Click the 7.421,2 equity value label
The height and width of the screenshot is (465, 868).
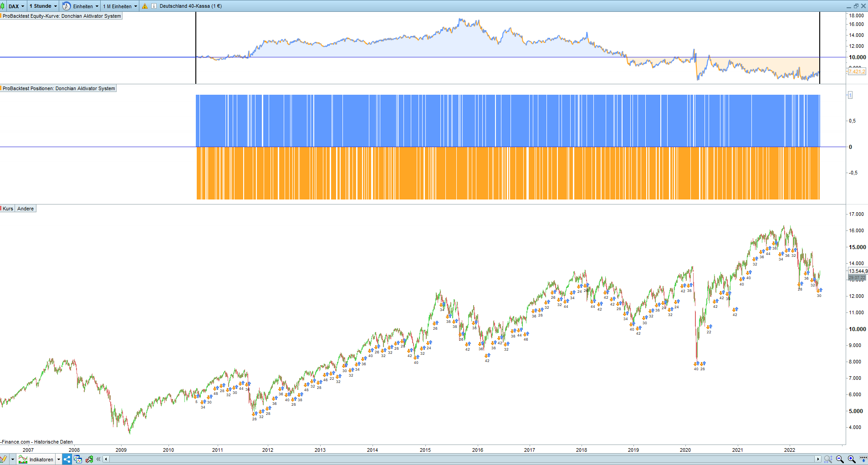click(x=857, y=72)
